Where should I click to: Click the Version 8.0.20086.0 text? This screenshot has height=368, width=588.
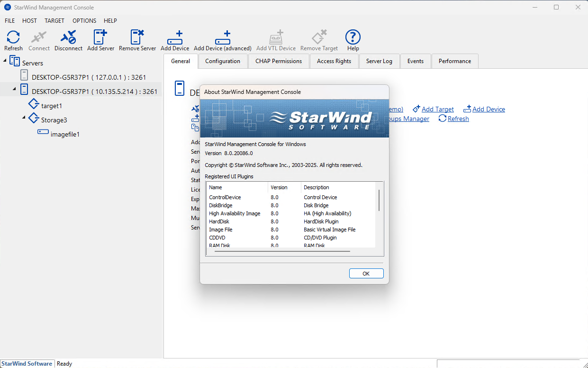229,153
